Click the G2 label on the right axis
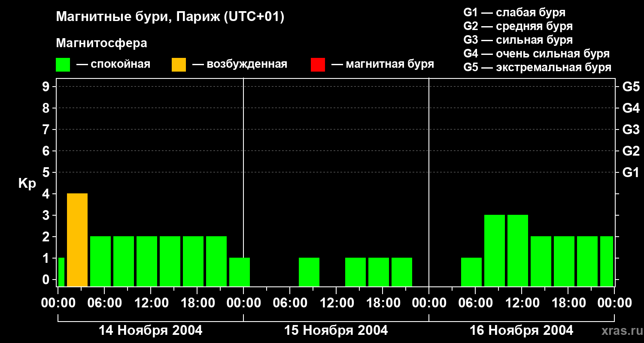 click(631, 151)
